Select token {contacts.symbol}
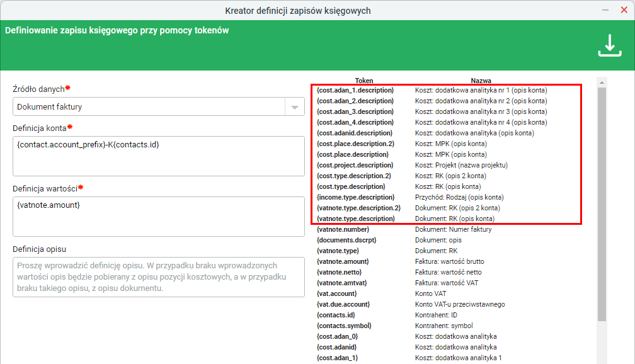Image resolution: width=635 pixels, height=364 pixels. point(344,326)
